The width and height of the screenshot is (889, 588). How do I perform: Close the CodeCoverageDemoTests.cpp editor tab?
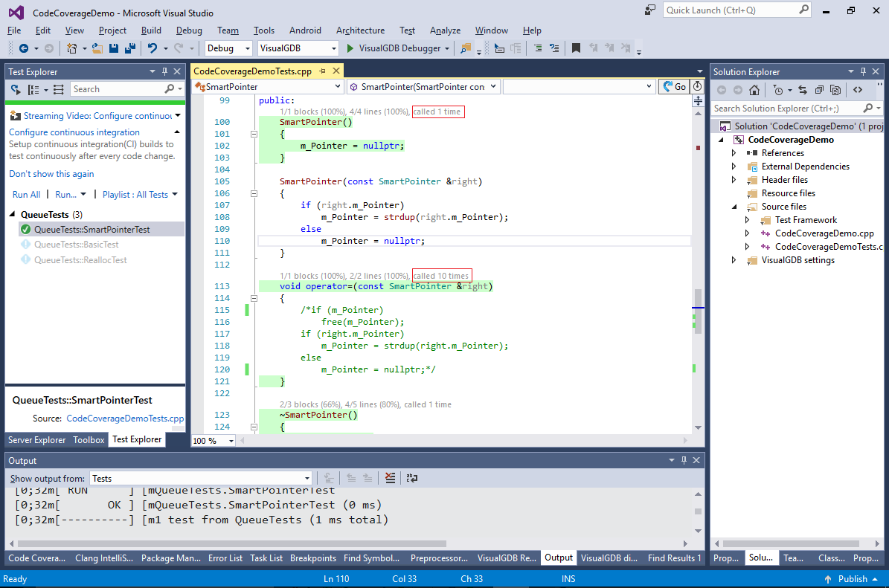pos(336,71)
